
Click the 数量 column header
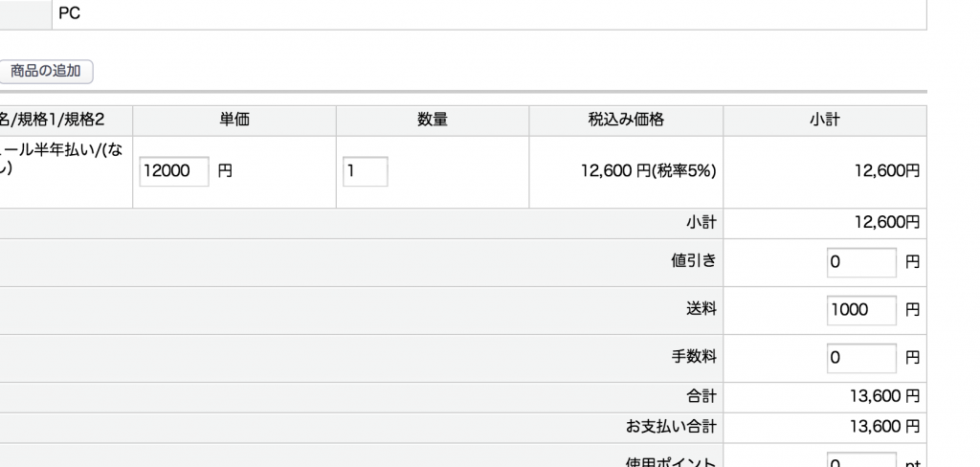point(433,121)
